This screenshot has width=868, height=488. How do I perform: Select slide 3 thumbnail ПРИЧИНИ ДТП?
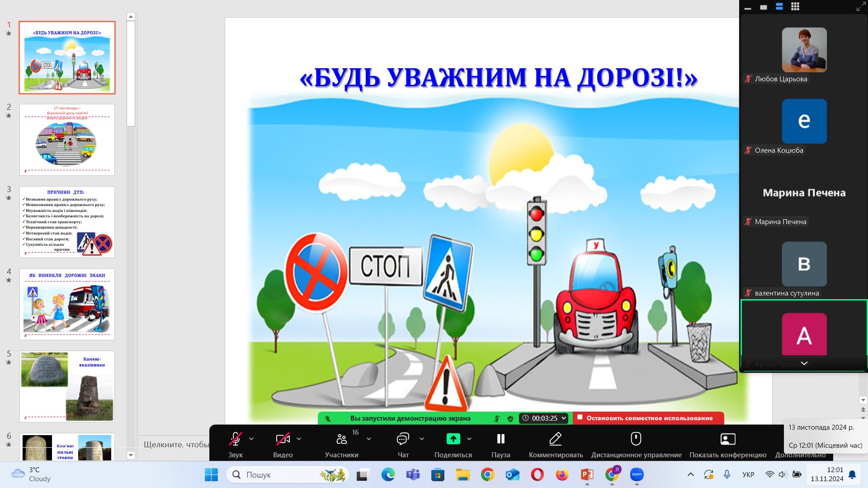[x=67, y=222]
